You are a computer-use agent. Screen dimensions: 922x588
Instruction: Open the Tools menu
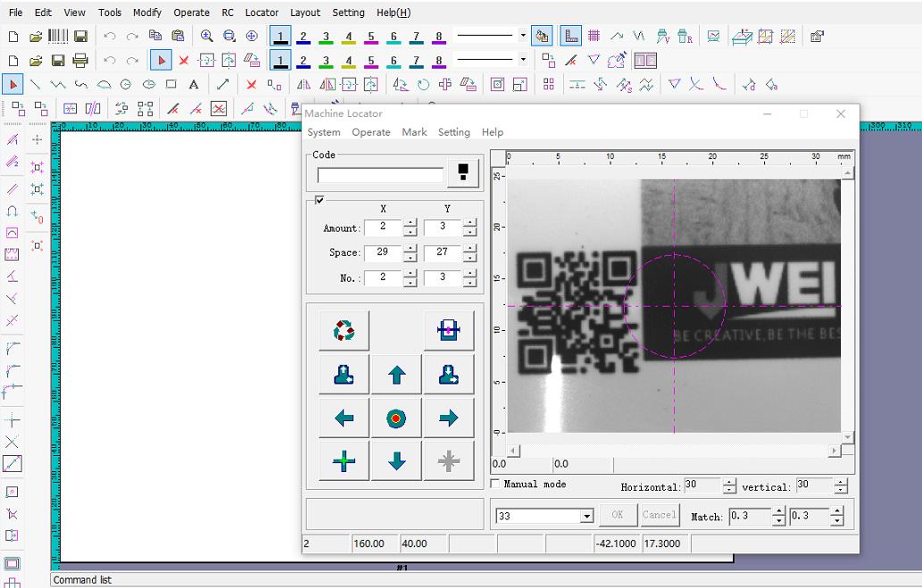click(x=110, y=12)
